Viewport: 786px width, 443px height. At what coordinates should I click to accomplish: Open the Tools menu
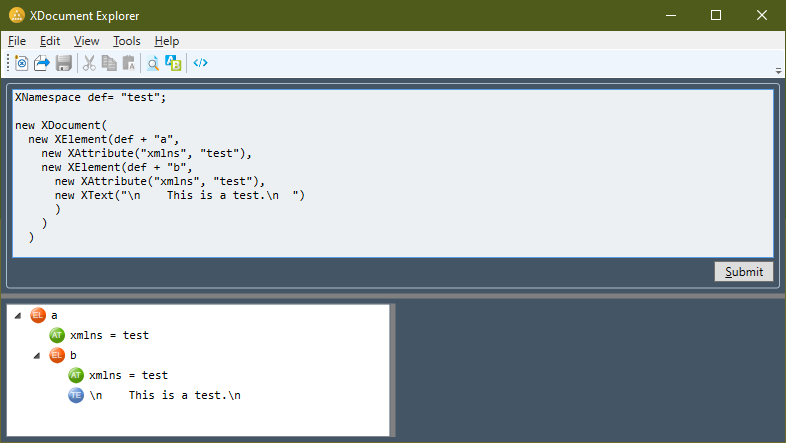127,41
